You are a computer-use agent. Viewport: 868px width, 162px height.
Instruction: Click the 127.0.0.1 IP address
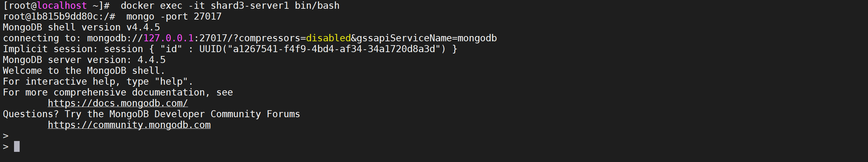coord(168,38)
